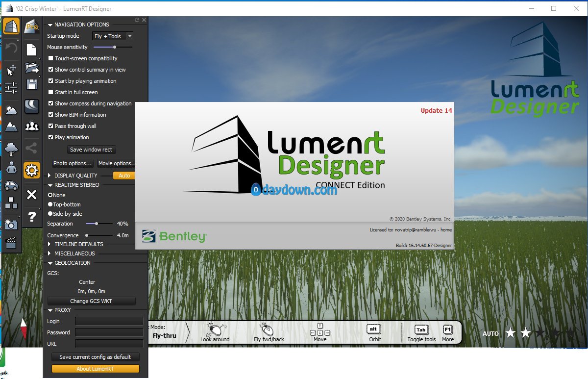
Task: Enable Start in full screen
Action: (50, 92)
